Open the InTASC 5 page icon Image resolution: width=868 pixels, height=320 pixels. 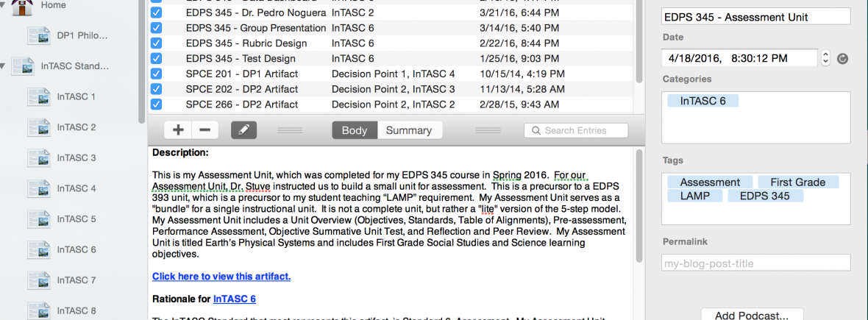[x=40, y=219]
